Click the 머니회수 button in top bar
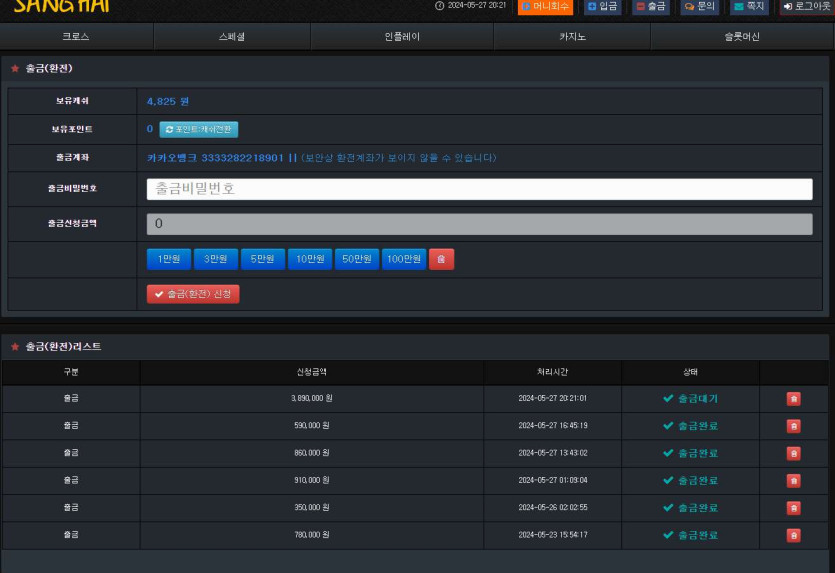 [545, 7]
